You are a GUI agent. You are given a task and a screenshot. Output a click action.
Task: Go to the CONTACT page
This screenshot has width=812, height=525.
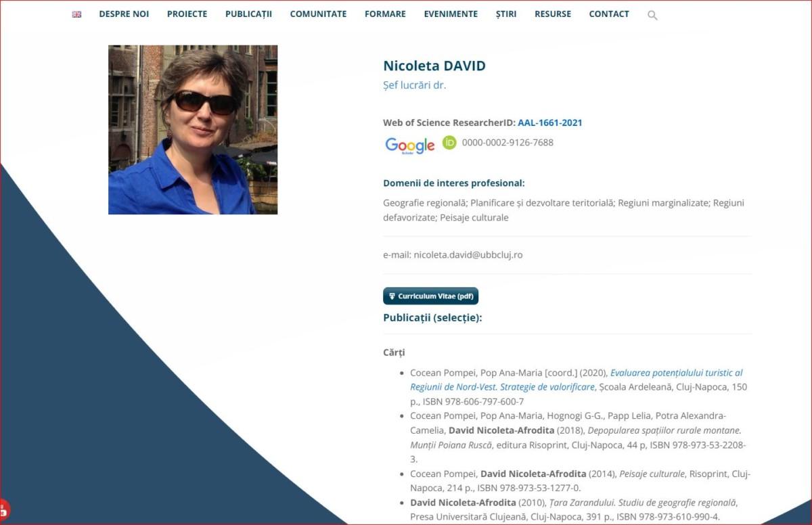pos(609,14)
